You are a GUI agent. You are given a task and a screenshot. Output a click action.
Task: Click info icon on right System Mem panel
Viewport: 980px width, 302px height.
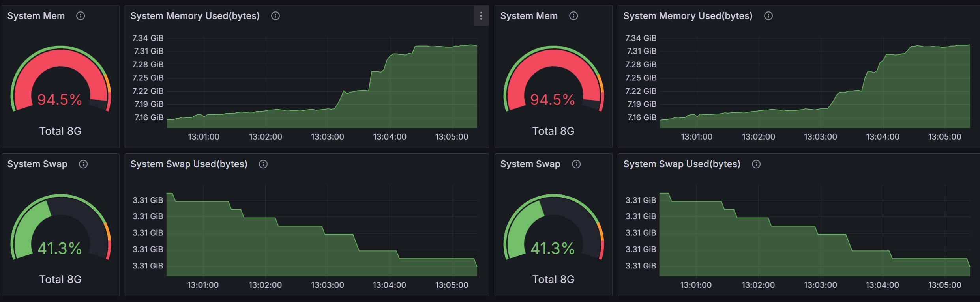pyautogui.click(x=573, y=16)
